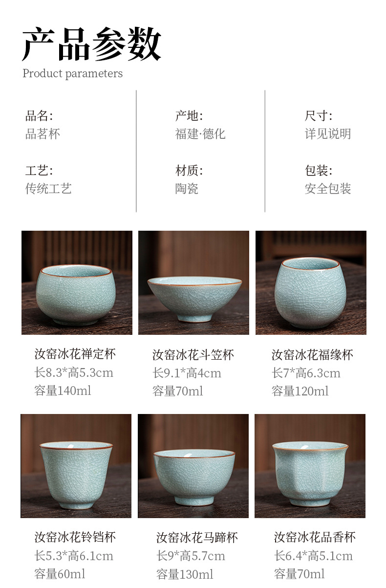
Task: Click the 传统工艺 craft value
Action: pos(48,189)
